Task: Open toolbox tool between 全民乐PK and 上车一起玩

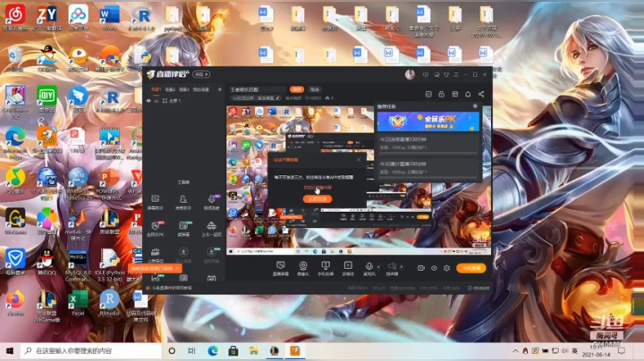Action: 183,229
